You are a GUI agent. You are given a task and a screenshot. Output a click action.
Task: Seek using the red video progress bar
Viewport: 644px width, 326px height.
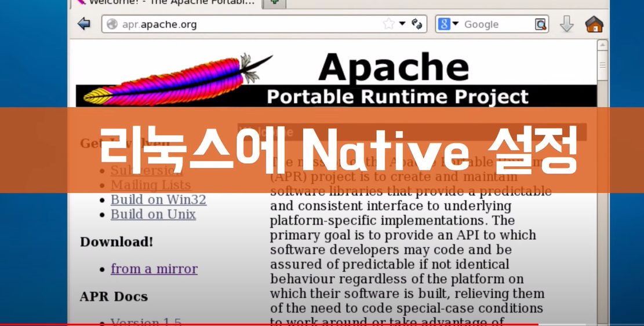[322, 324]
